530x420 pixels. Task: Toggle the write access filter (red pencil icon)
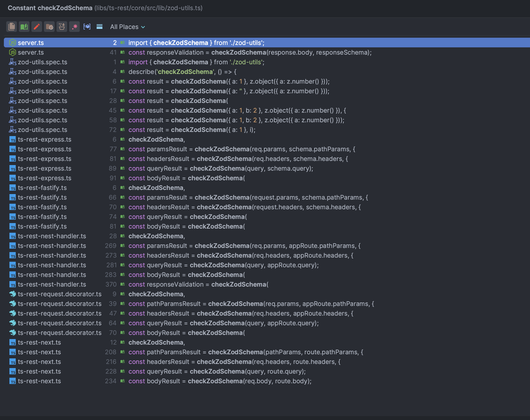(x=37, y=27)
